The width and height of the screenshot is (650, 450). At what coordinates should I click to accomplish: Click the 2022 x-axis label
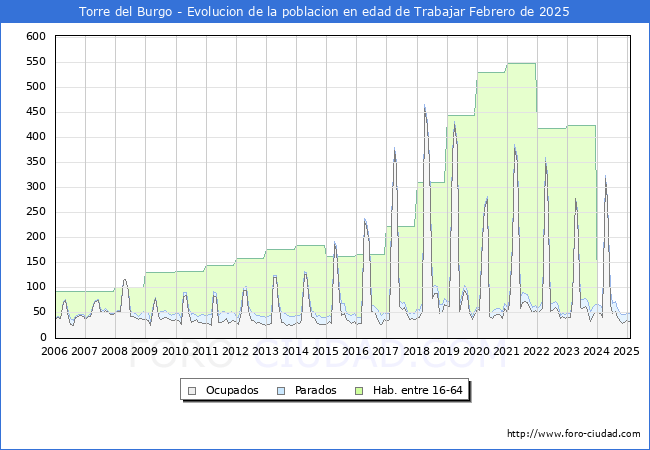click(537, 351)
